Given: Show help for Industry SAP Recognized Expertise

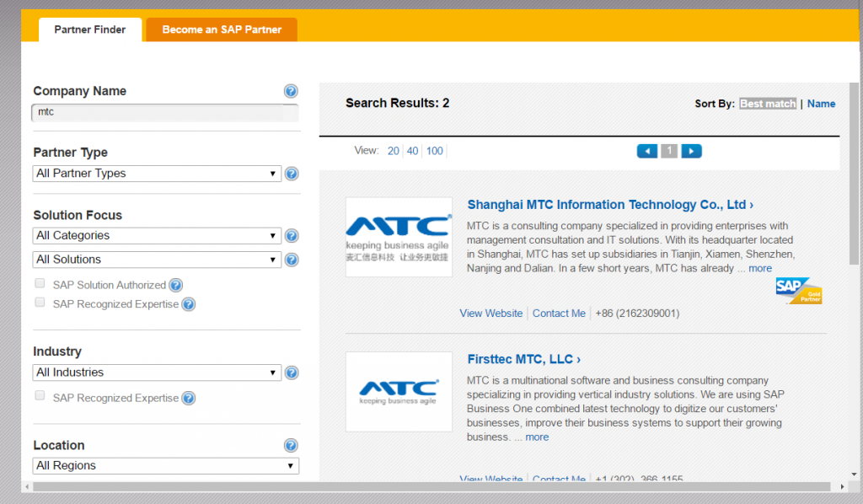Looking at the screenshot, I should coord(188,398).
